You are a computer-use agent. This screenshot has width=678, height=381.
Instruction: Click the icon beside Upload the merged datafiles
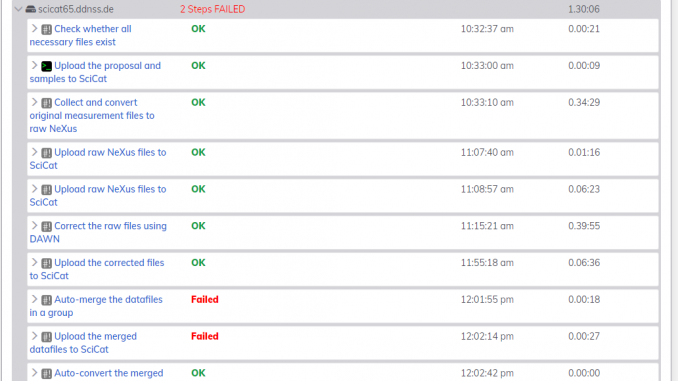(46, 336)
